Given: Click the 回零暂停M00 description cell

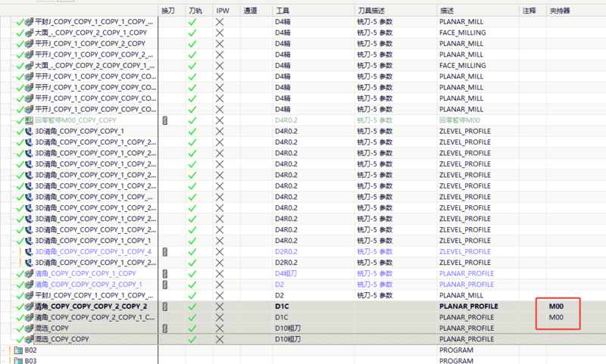Looking at the screenshot, I should click(x=460, y=120).
